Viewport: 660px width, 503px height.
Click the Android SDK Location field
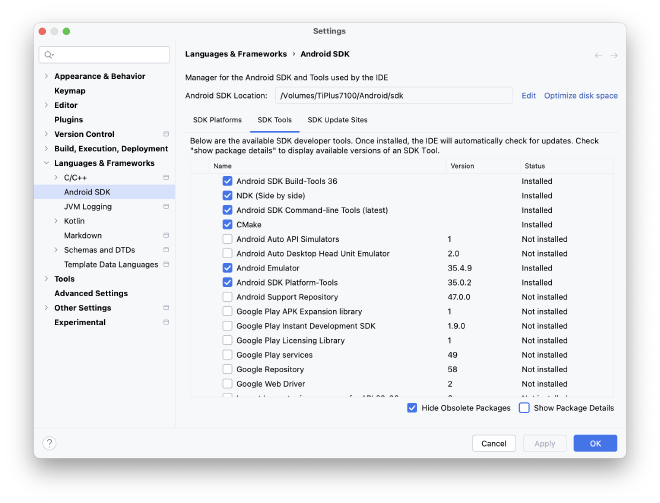(394, 96)
